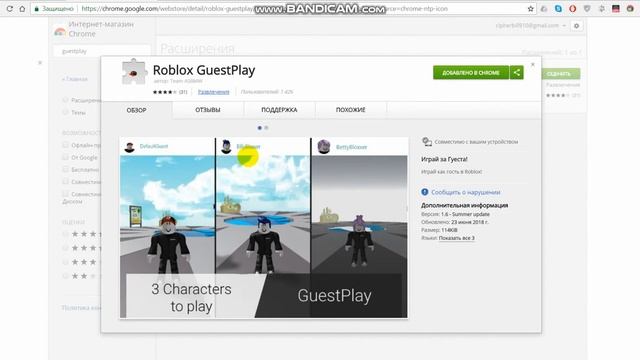The width and height of the screenshot is (640, 360).
Task: Choose the five-star rating filter
Action: 65,234
